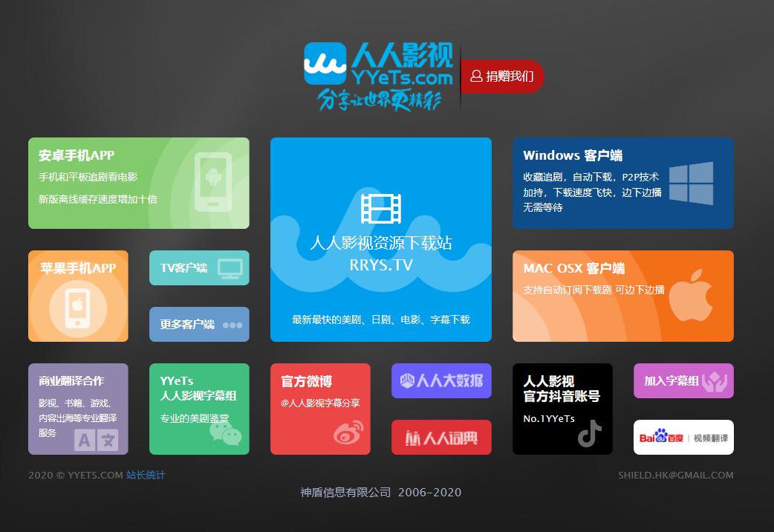Open the 人人大数据 tile
774x532 pixels.
coord(441,381)
